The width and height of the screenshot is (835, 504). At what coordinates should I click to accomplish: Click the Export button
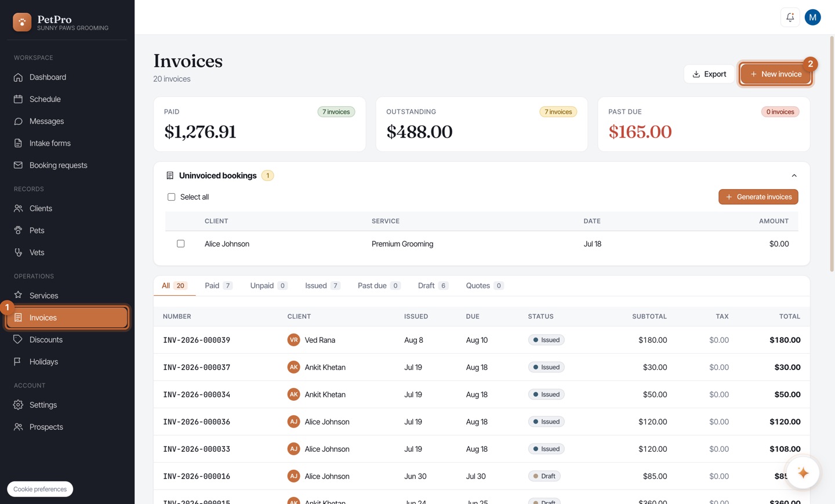(x=709, y=74)
